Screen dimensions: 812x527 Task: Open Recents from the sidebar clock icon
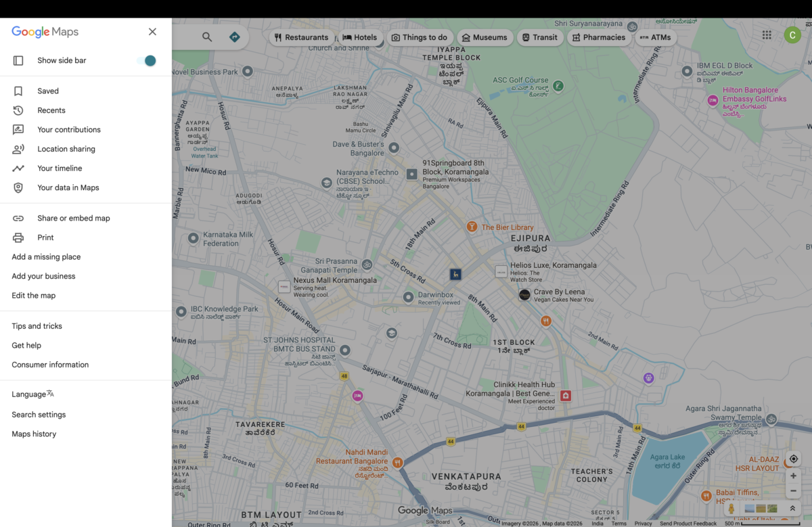(x=20, y=110)
